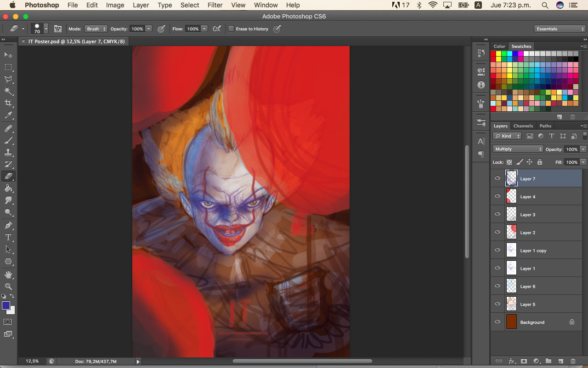
Task: Select the Hand tool
Action: pos(8,275)
